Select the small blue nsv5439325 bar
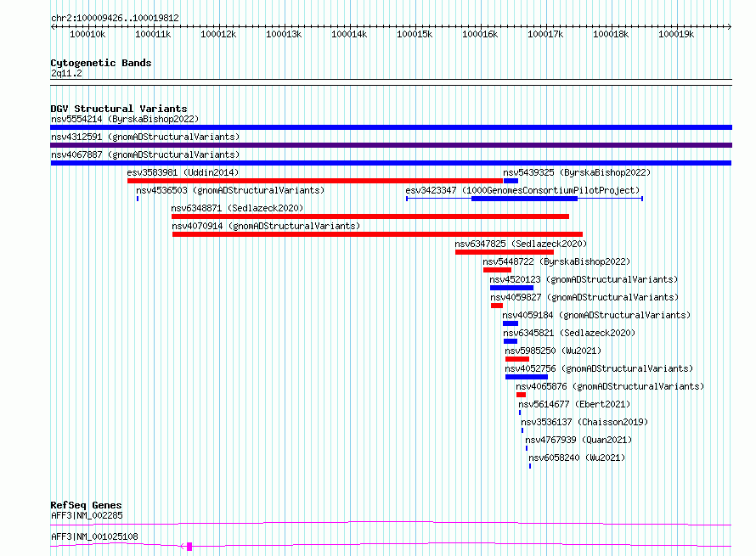 [511, 181]
